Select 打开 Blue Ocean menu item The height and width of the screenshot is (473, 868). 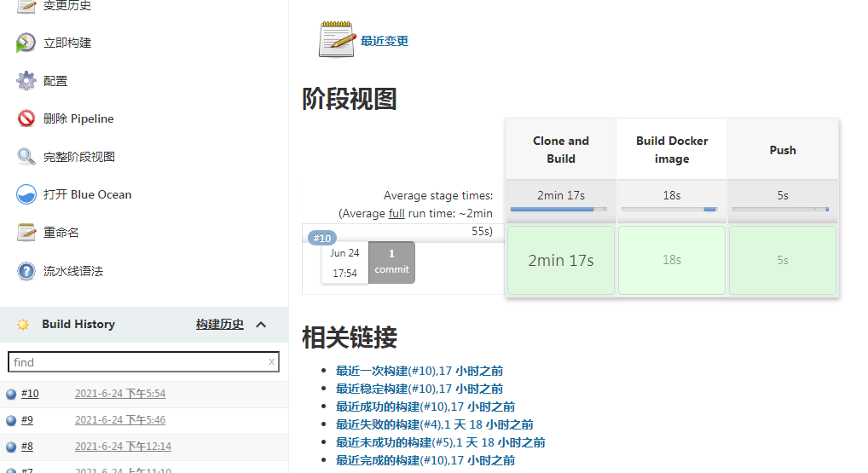point(88,194)
